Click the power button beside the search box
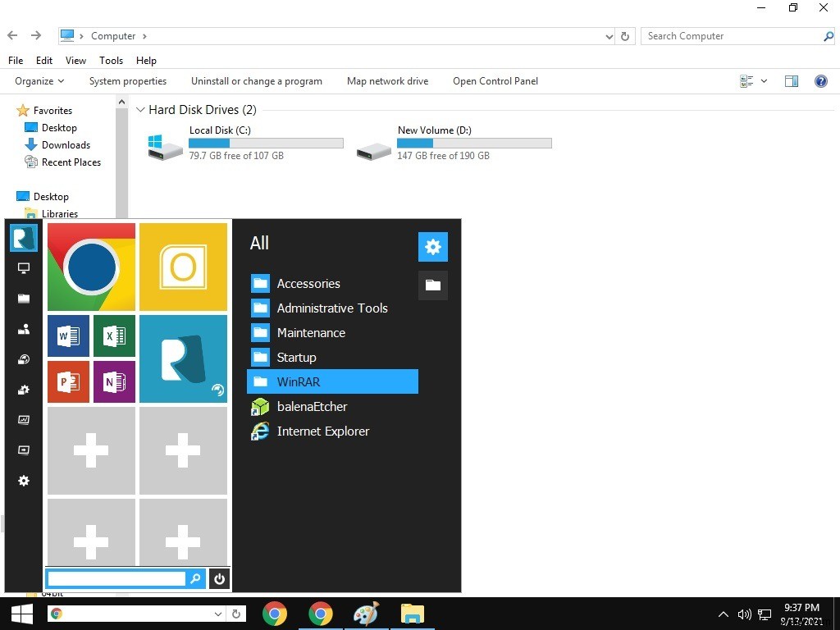The image size is (840, 630). (219, 578)
